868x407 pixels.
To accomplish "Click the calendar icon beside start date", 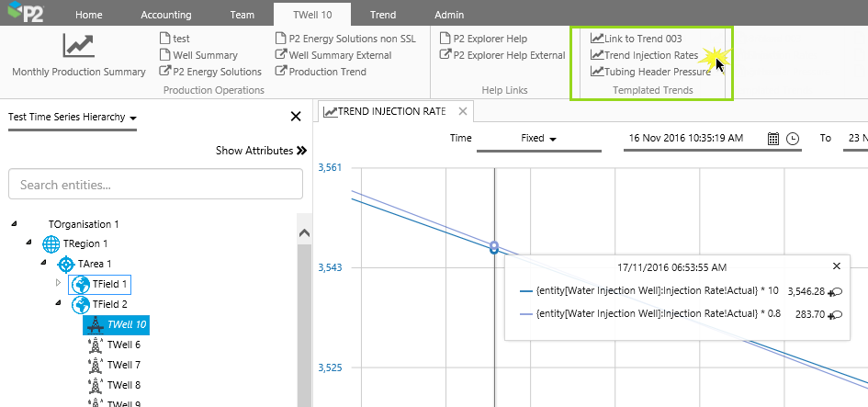I will (772, 138).
